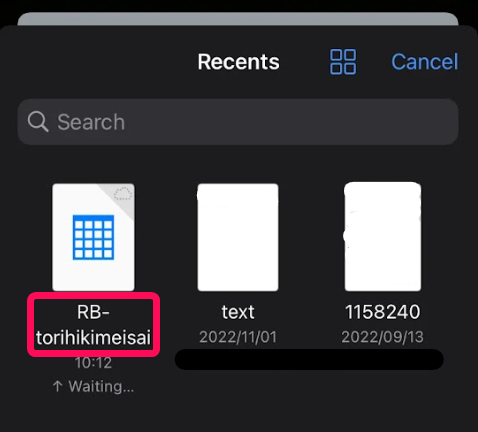Switch to grid view using the squares icon
The height and width of the screenshot is (432, 478).
tap(343, 62)
